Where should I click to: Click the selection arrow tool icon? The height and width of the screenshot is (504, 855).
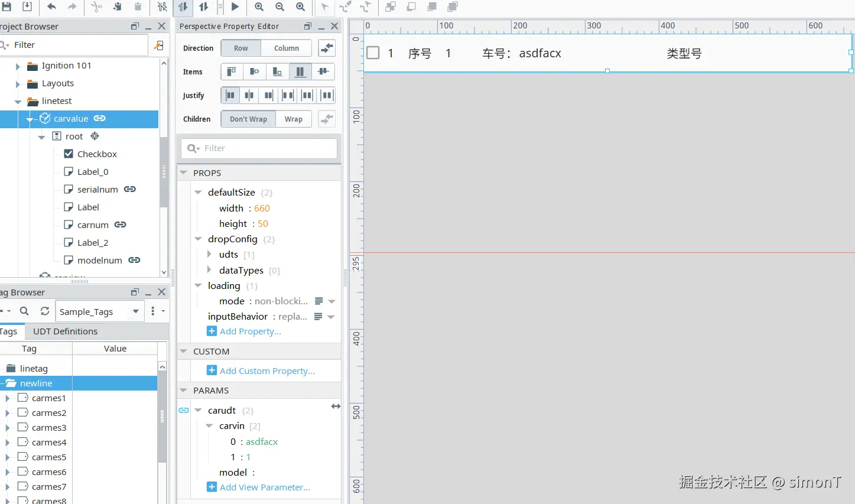[x=325, y=6]
